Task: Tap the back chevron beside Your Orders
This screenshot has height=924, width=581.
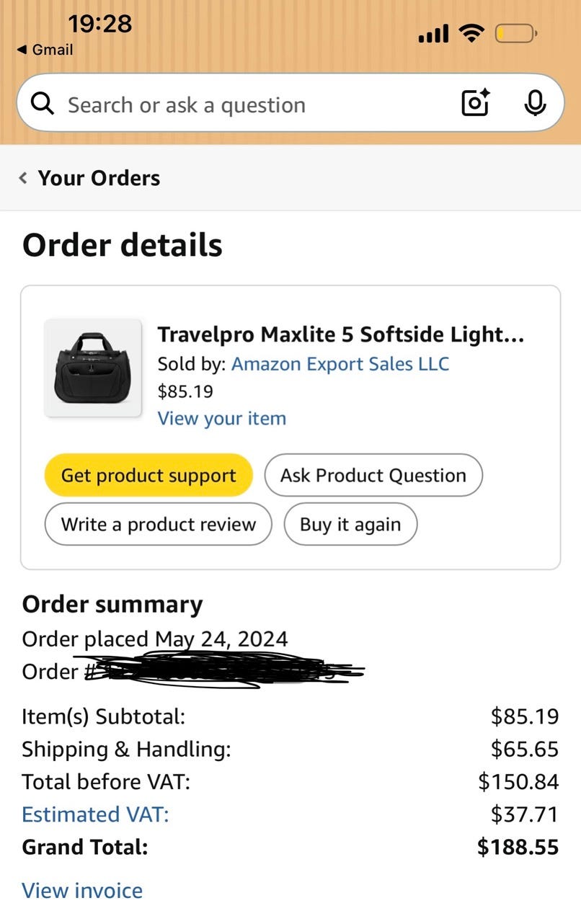Action: [24, 178]
